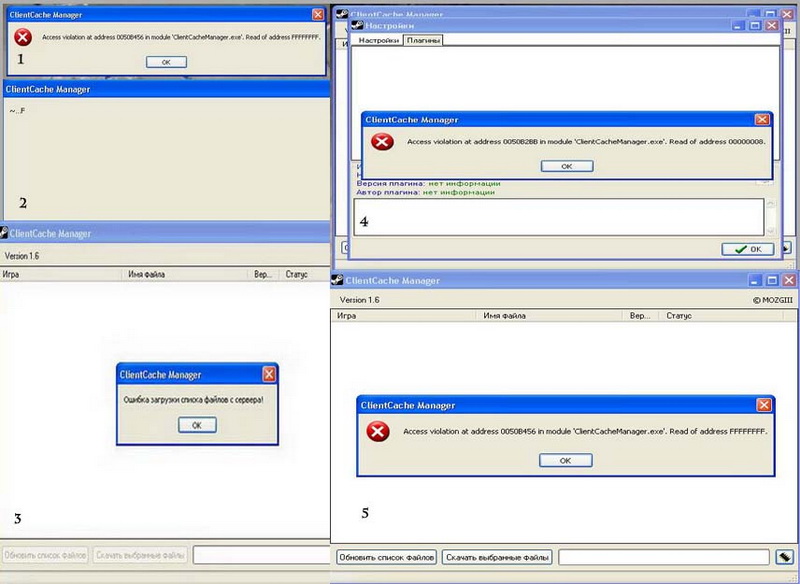The width and height of the screenshot is (800, 584).
Task: Open settings via icon button at bottom right
Action: tap(785, 556)
